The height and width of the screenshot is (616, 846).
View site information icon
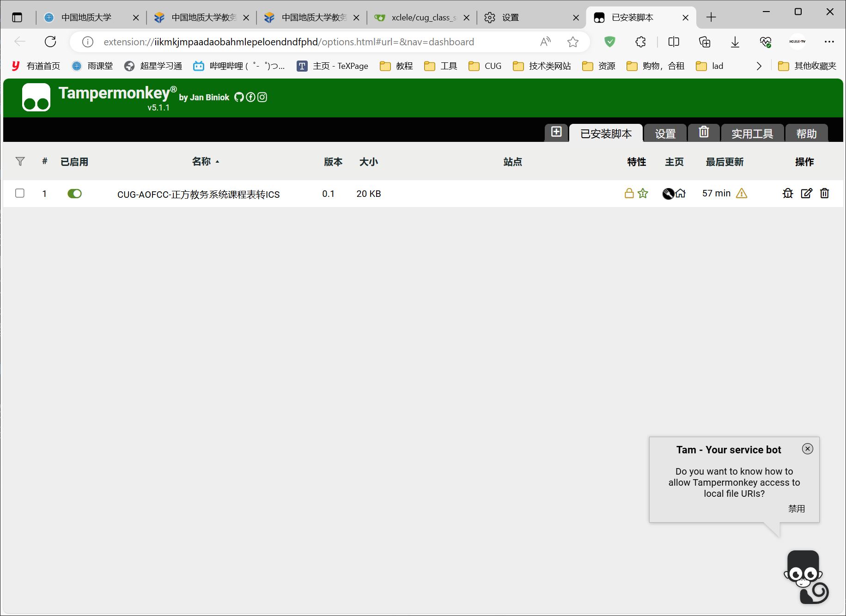tap(87, 42)
